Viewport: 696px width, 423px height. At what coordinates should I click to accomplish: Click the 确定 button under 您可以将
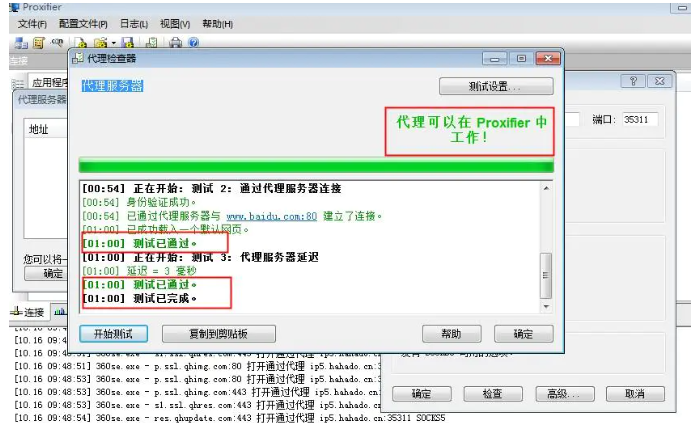pyautogui.click(x=46, y=273)
